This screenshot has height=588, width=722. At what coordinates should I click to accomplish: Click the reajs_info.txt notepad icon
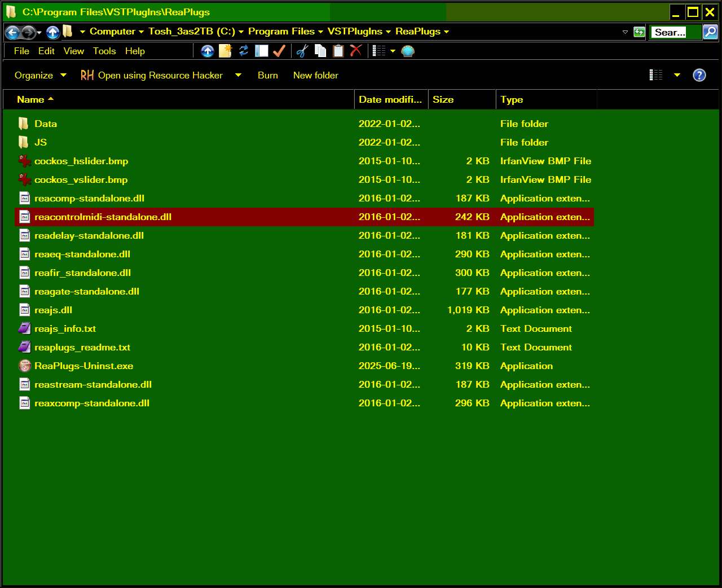point(24,328)
